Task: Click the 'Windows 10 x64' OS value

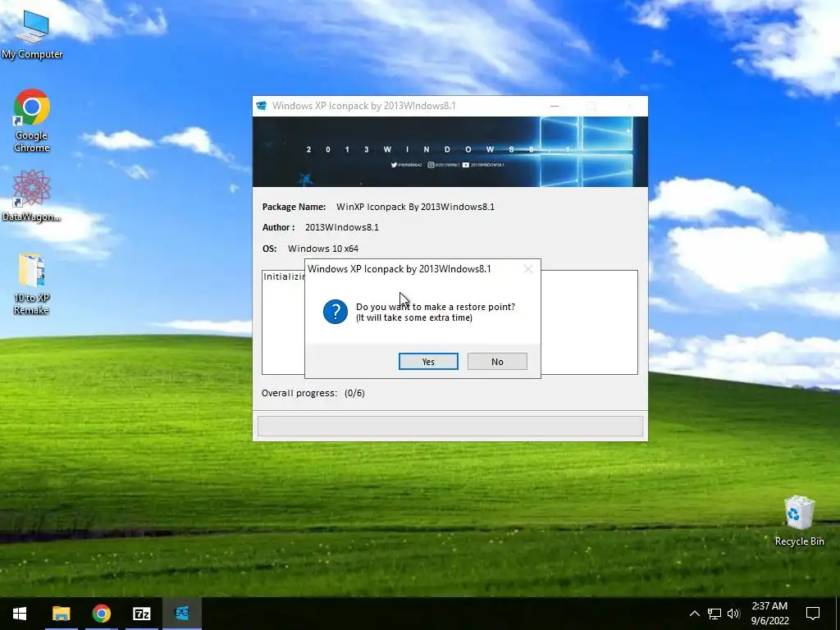Action: [323, 249]
